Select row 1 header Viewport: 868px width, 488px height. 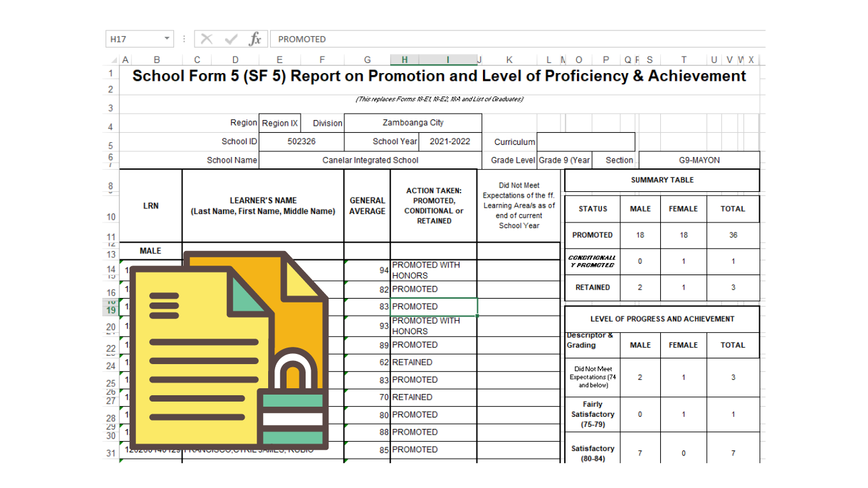(x=109, y=74)
